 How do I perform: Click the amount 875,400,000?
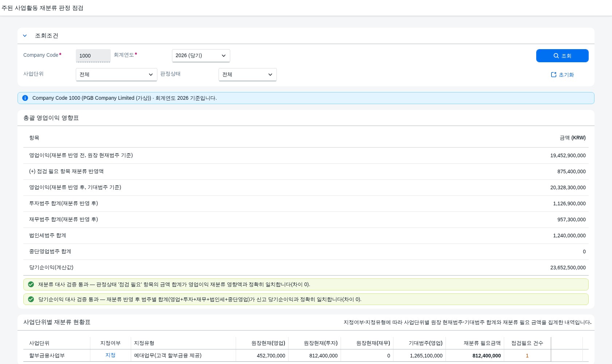pos(572,171)
